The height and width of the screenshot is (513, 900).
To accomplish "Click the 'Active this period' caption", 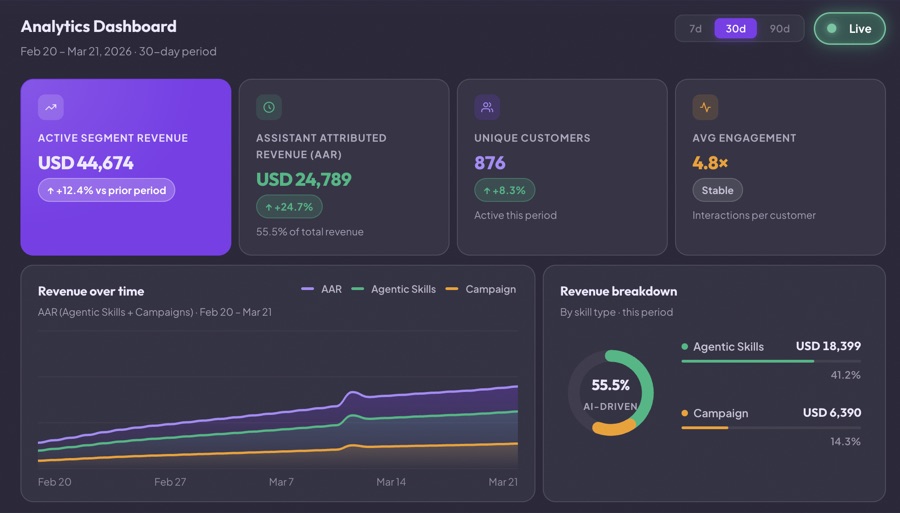I will point(515,215).
